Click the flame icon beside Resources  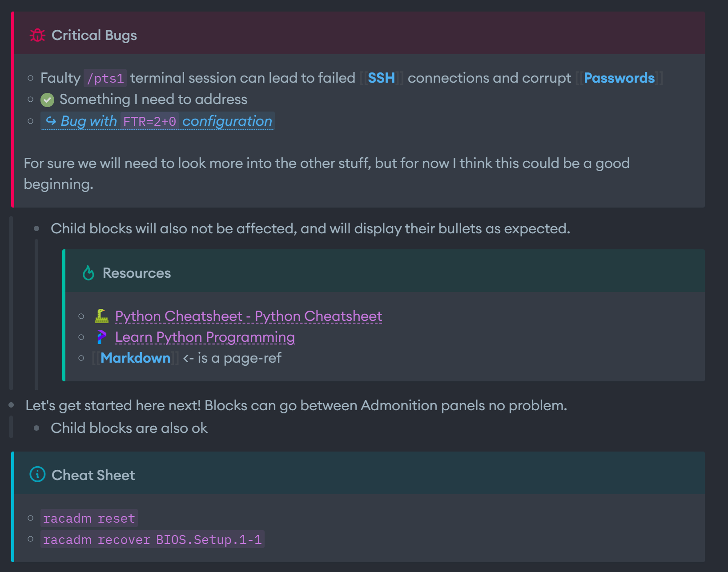88,273
